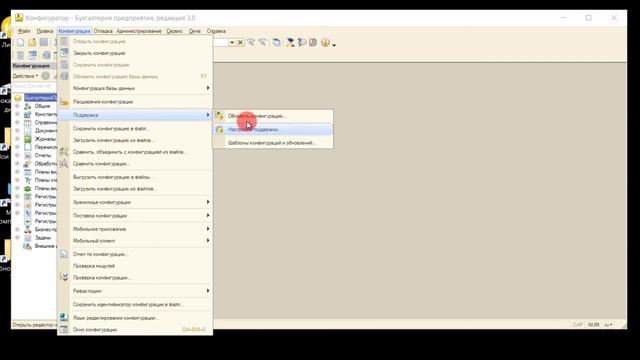Click the Общие tree node icon
This screenshot has height=360, width=640.
(28, 106)
